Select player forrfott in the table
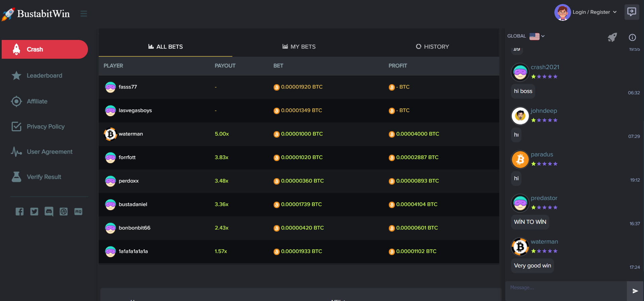The height and width of the screenshot is (301, 644). click(x=127, y=157)
